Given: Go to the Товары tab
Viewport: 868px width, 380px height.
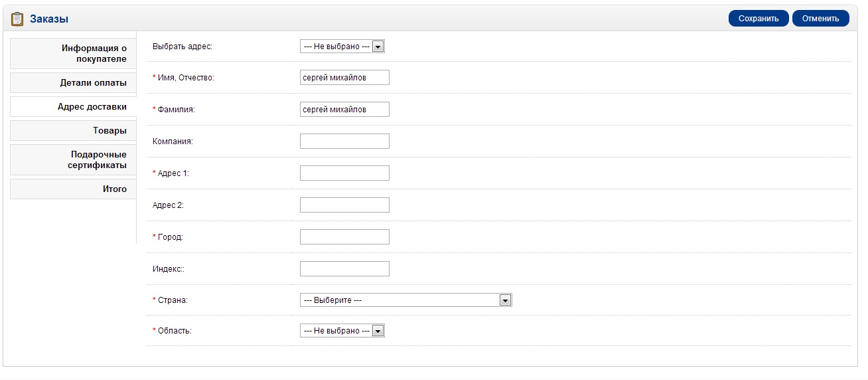Looking at the screenshot, I should (x=73, y=131).
